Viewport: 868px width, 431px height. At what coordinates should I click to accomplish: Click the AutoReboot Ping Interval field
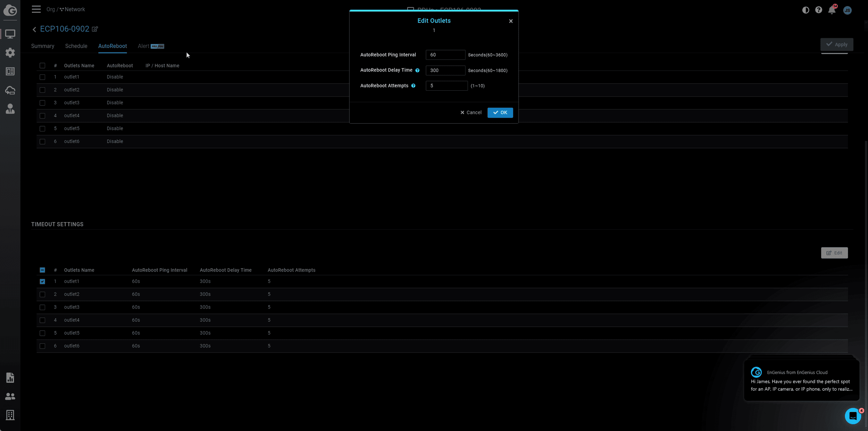click(x=445, y=55)
